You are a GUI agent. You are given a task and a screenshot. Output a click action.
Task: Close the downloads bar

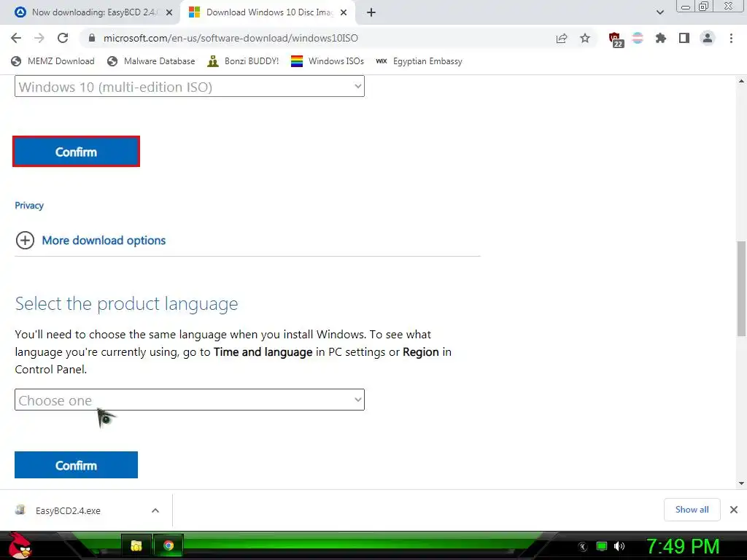[x=734, y=510]
